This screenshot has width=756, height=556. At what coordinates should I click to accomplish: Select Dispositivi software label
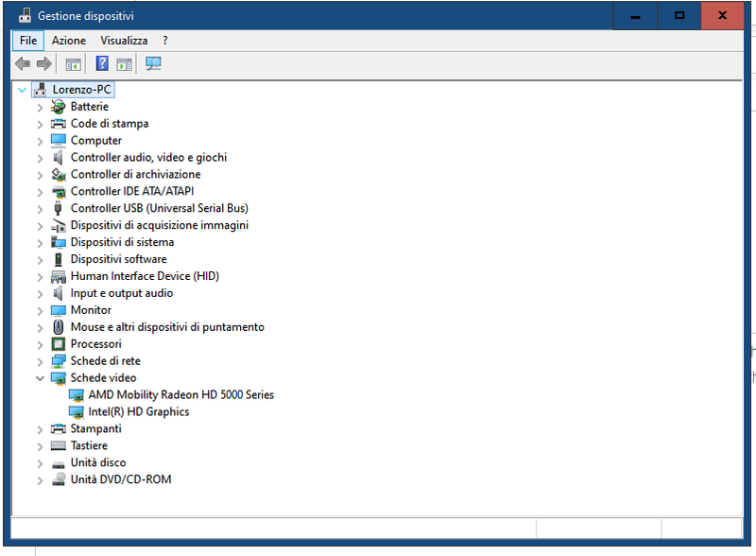point(119,259)
